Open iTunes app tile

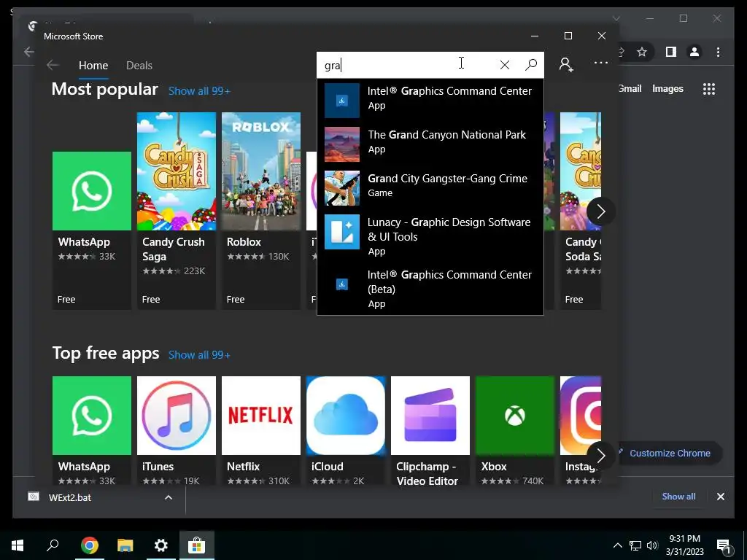(x=177, y=431)
